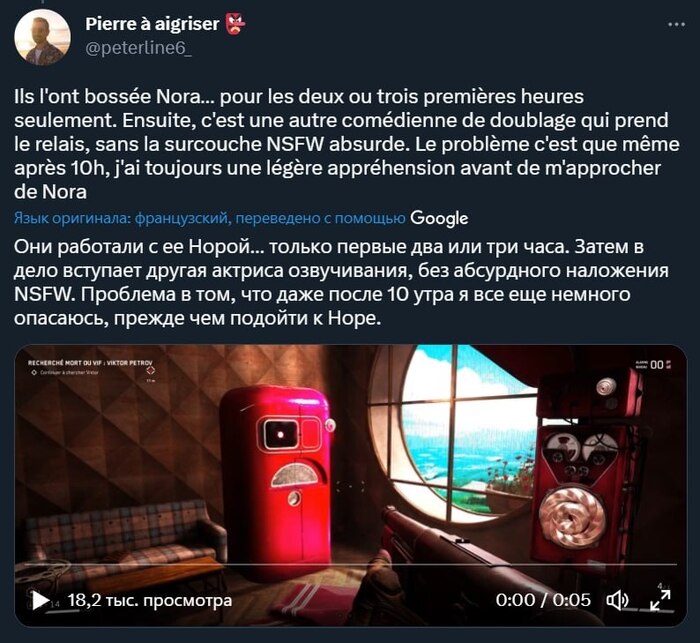
Task: Click the original language translation notice
Action: pyautogui.click(x=209, y=218)
